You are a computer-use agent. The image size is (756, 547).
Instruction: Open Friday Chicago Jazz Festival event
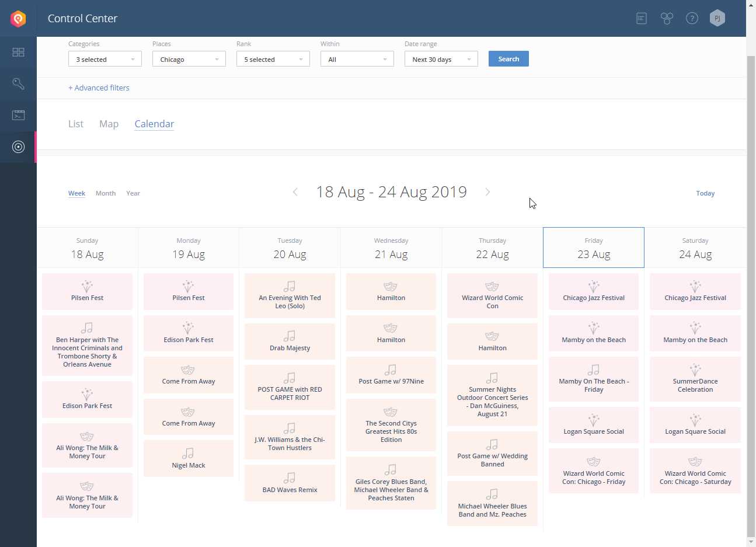[x=594, y=291]
